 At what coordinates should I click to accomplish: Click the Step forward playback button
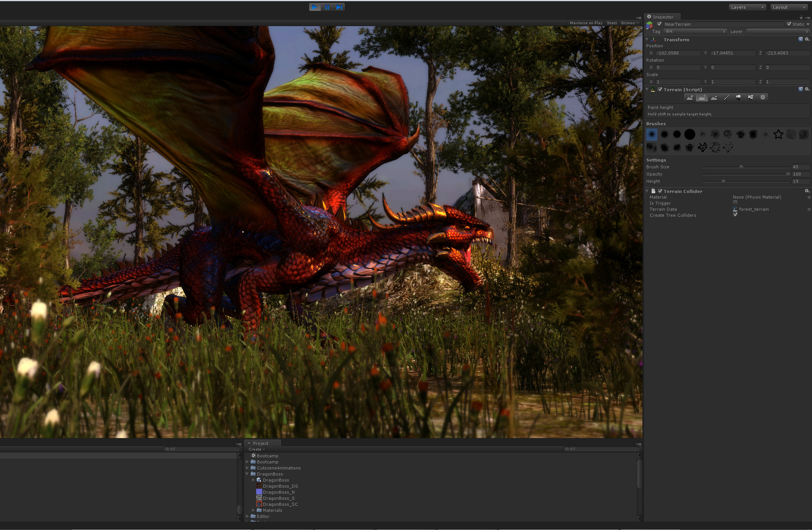[x=339, y=7]
